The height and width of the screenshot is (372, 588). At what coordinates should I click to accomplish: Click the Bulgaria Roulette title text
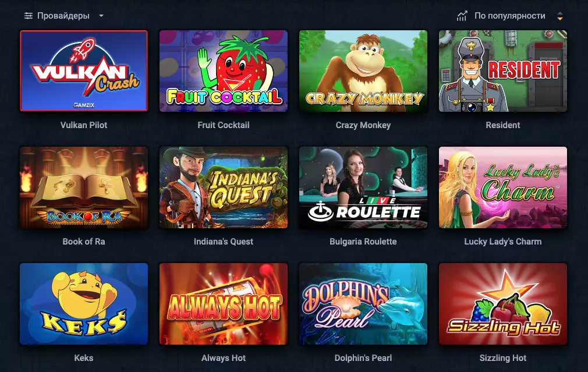coord(363,242)
